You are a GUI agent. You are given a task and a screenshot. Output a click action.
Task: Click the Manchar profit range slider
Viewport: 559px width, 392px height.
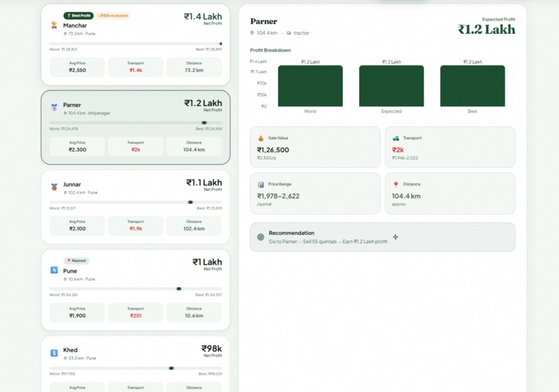click(x=135, y=44)
